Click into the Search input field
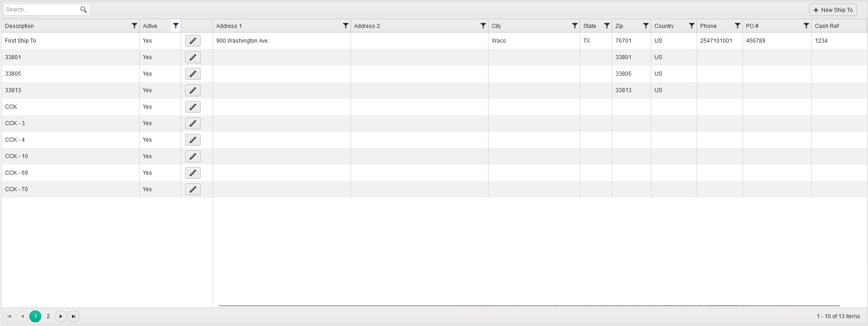Screen dimensions: 868x326 coord(41,10)
